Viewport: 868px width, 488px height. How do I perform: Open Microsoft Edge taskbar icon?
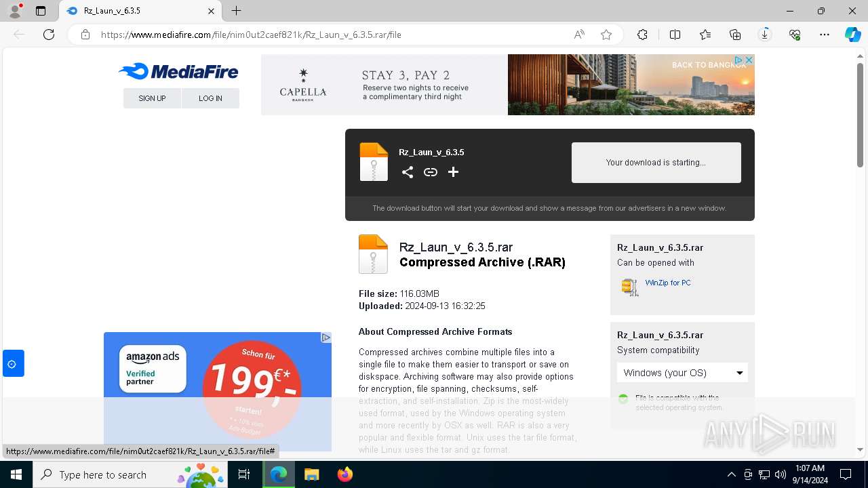279,474
